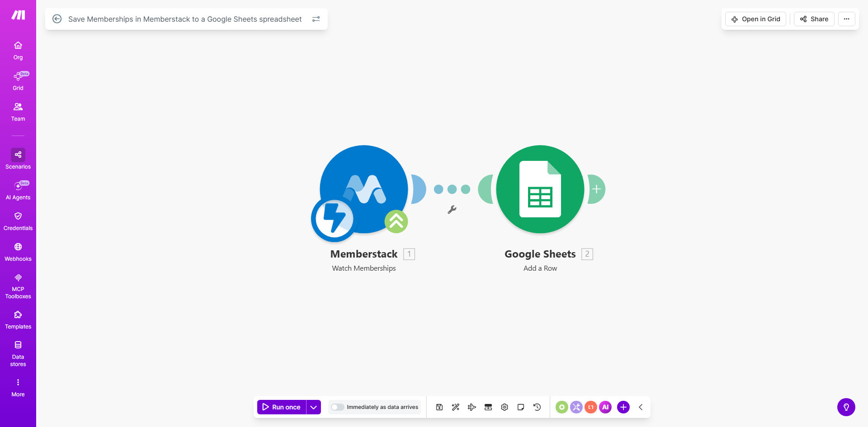Click the dotted connection between the modules
The width and height of the screenshot is (868, 427).
452,189
